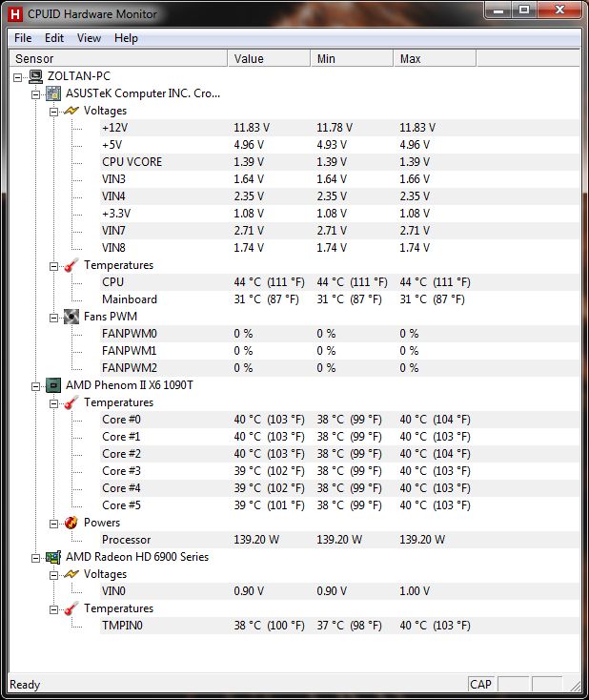Click the Value column header
The image size is (589, 700).
(x=269, y=59)
